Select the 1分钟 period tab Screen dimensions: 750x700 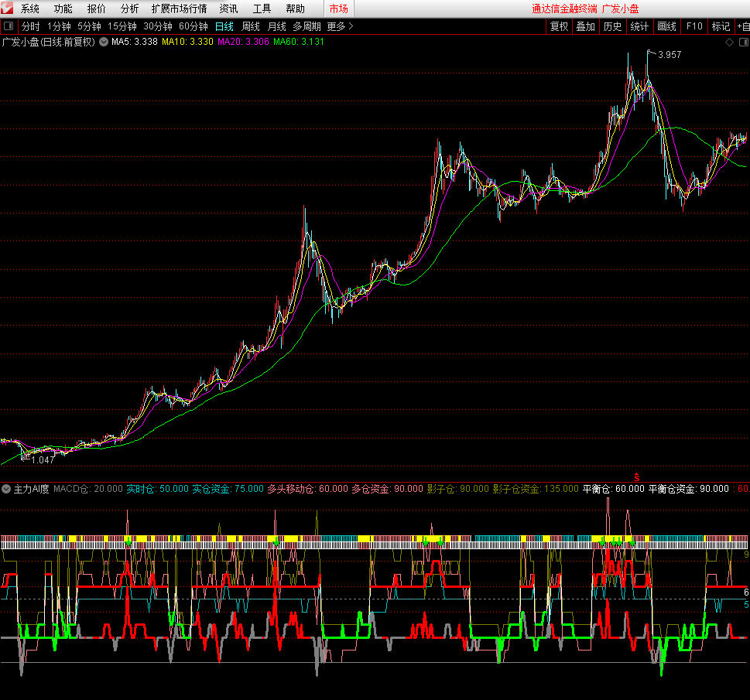(60, 26)
